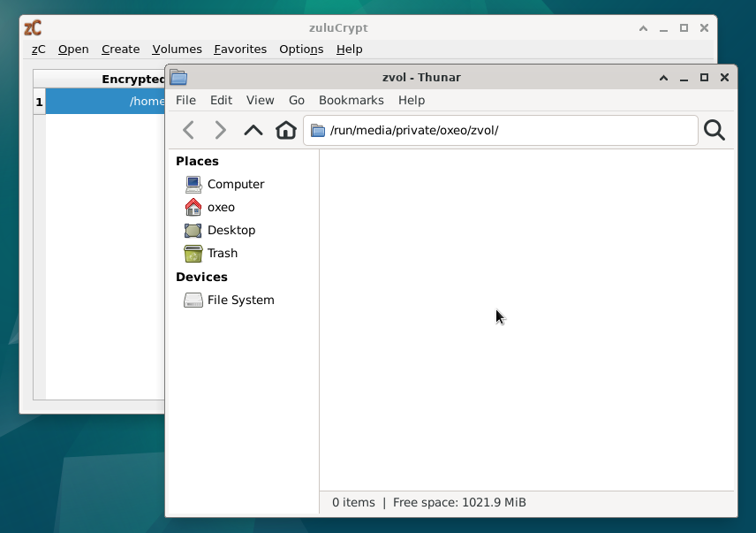756x533 pixels.
Task: Open Thunar Help menu
Action: [x=412, y=101]
